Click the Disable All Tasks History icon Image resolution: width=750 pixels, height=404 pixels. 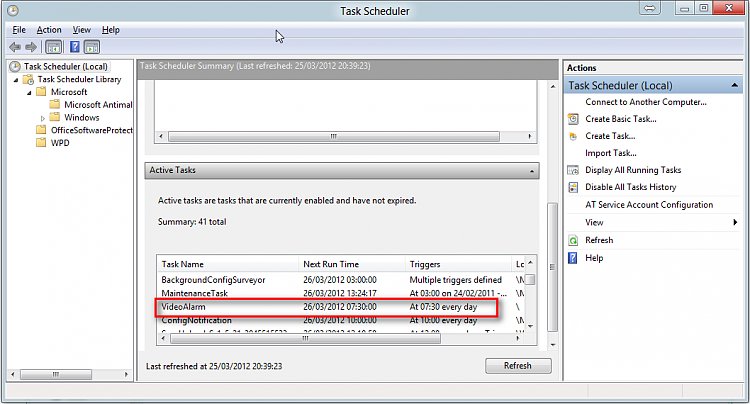coord(573,187)
